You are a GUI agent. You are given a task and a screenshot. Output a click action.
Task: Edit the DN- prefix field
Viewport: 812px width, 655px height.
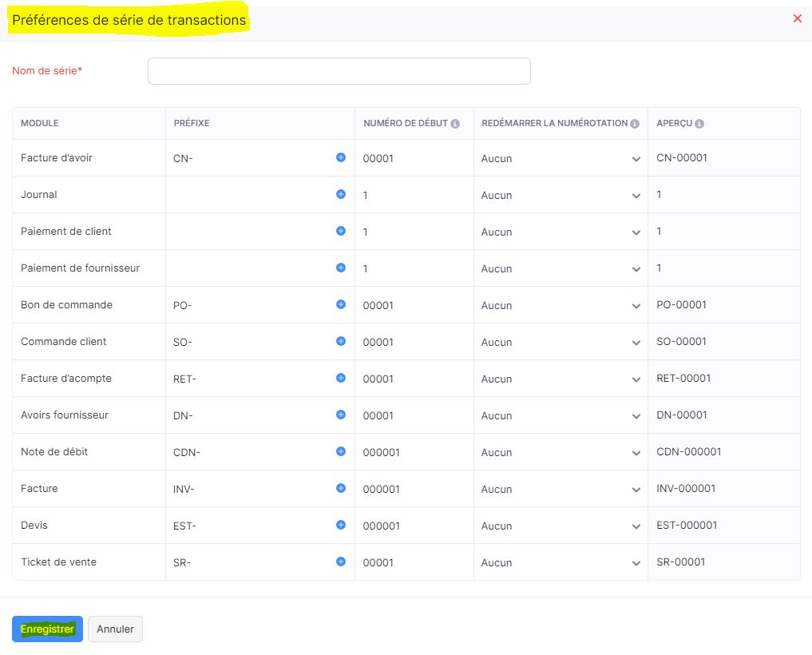point(252,416)
